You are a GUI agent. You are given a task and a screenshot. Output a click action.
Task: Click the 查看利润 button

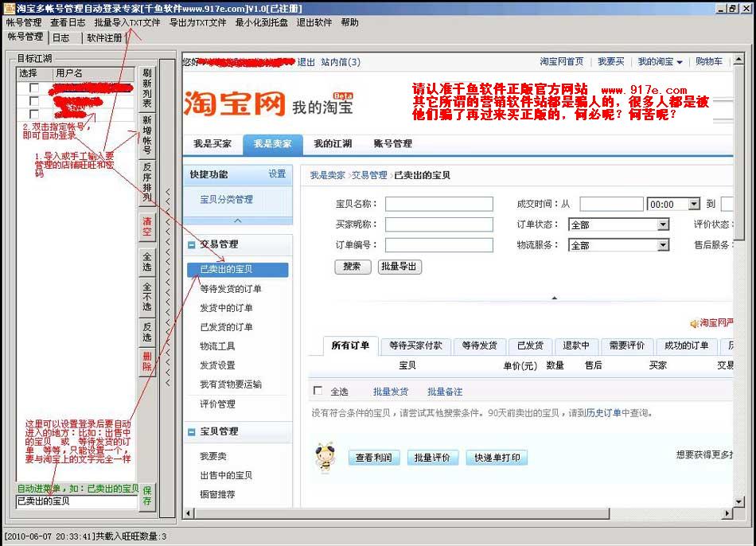[x=374, y=457]
